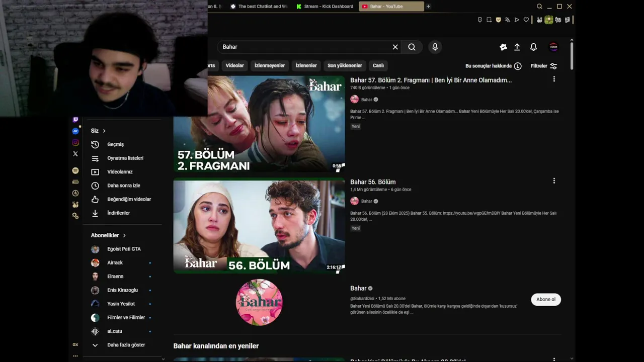Click the YouTube page vertical scrollbar
This screenshot has width=644, height=362.
click(x=572, y=55)
